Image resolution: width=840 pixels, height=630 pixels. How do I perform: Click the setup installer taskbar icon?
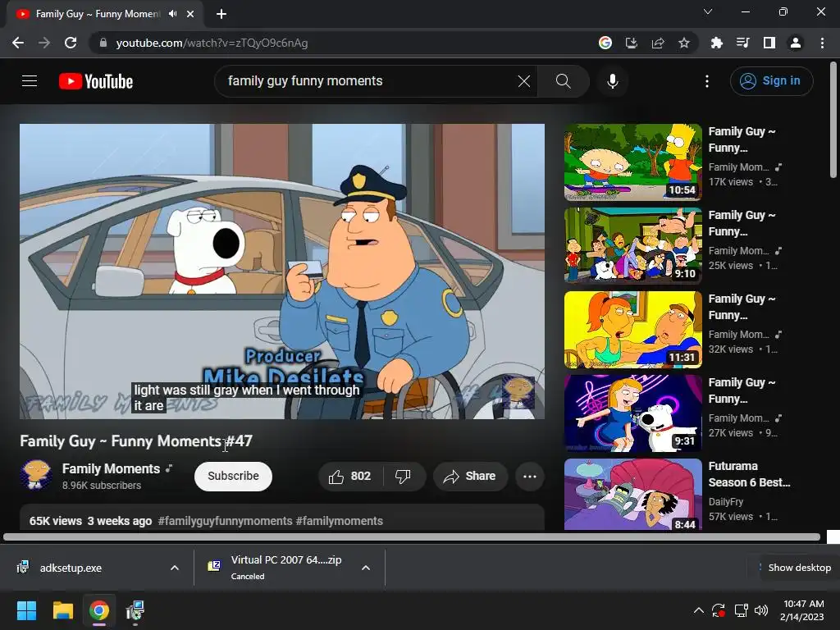135,610
